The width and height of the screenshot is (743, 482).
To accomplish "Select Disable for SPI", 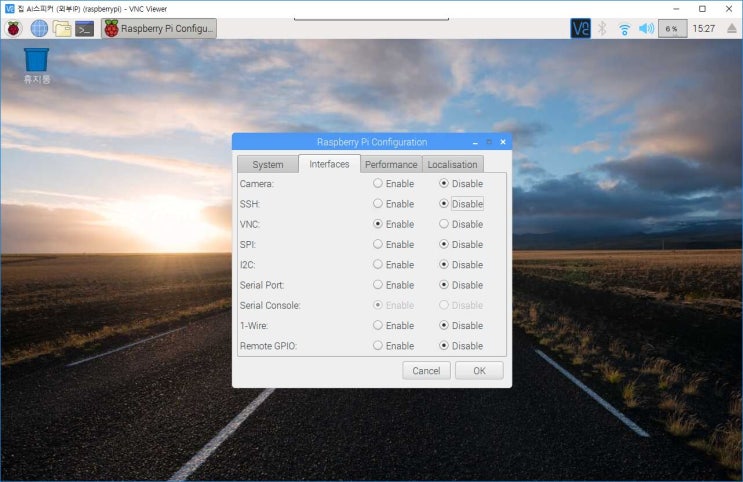I will click(x=461, y=245).
